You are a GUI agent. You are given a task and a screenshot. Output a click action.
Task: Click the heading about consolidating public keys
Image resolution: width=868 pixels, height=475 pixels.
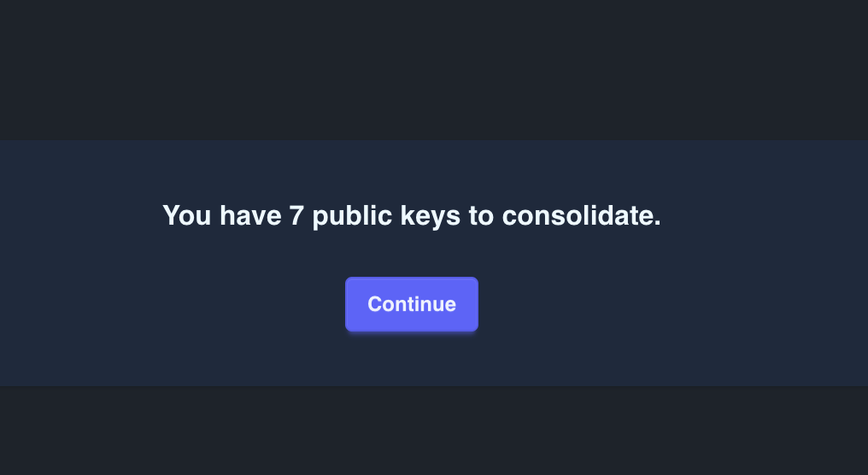[411, 215]
